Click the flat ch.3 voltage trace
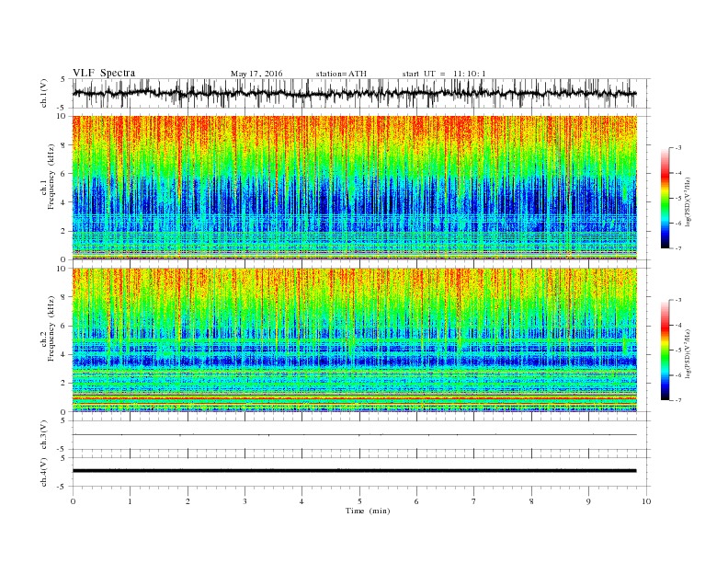 click(x=355, y=435)
